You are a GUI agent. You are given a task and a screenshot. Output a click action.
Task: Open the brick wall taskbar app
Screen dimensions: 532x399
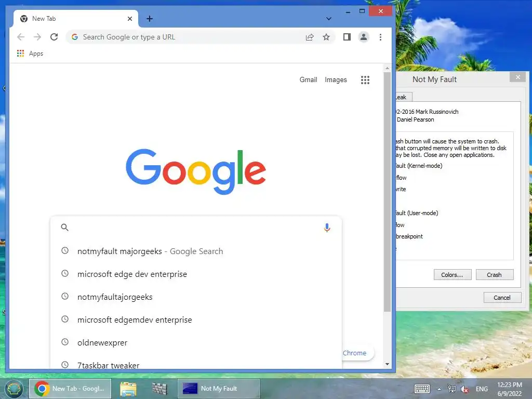pos(159,389)
